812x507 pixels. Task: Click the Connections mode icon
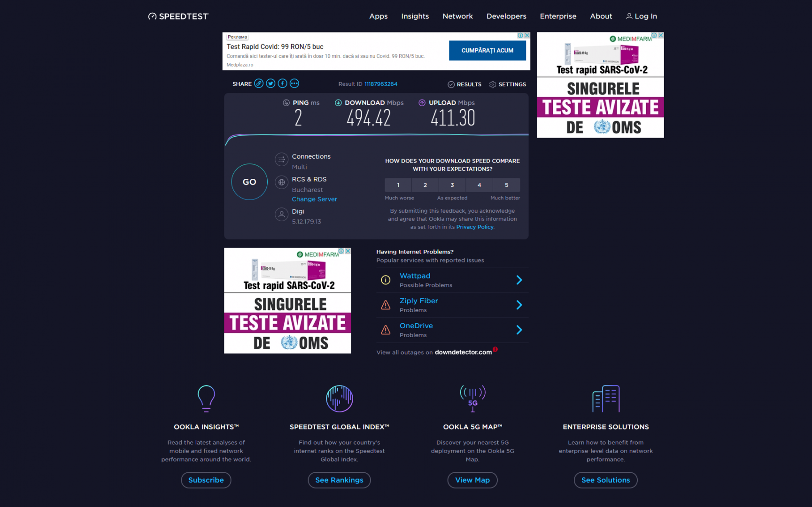click(281, 160)
